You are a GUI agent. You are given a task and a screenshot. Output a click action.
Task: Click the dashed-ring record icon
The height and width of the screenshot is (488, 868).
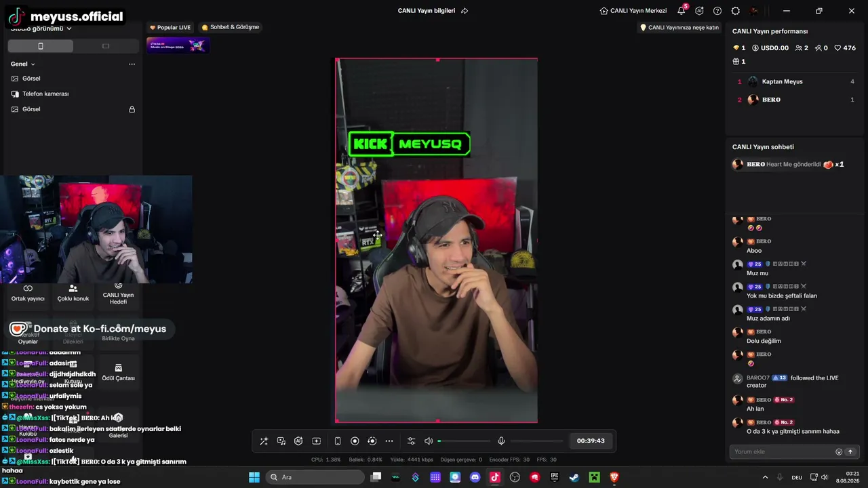[x=372, y=441]
